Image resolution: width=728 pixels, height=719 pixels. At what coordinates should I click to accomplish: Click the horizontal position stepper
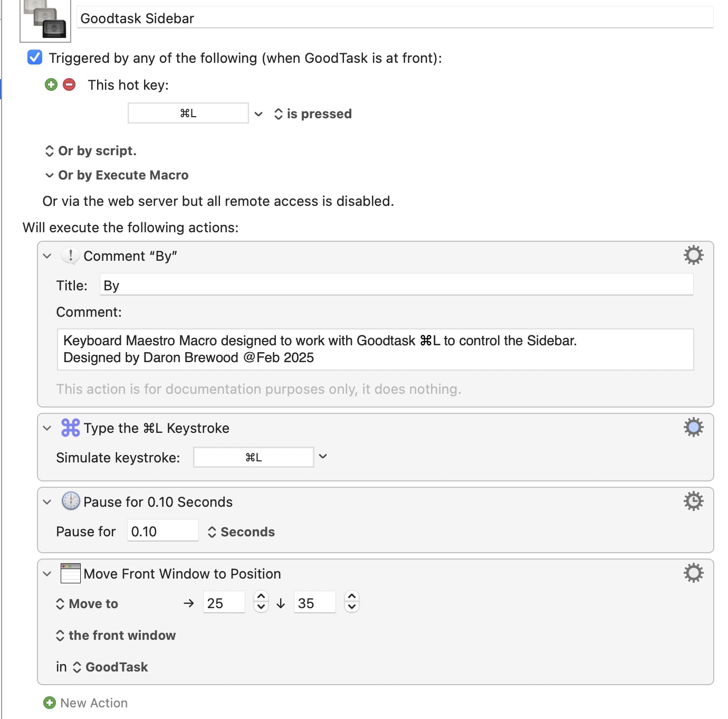point(261,601)
